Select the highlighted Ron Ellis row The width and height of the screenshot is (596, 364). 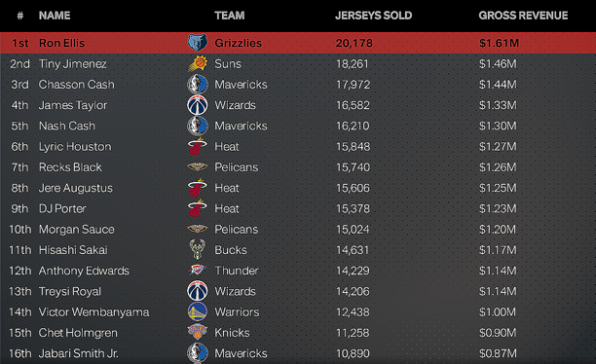point(298,43)
